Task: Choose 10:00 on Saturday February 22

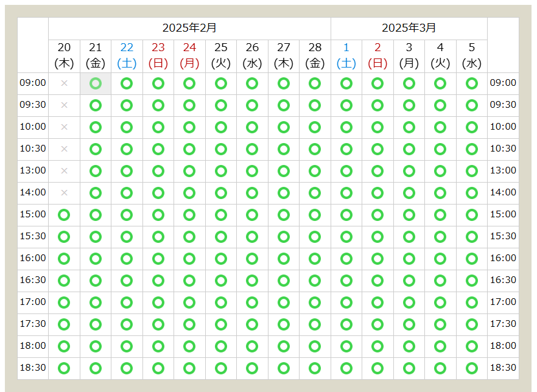Action: pyautogui.click(x=127, y=127)
